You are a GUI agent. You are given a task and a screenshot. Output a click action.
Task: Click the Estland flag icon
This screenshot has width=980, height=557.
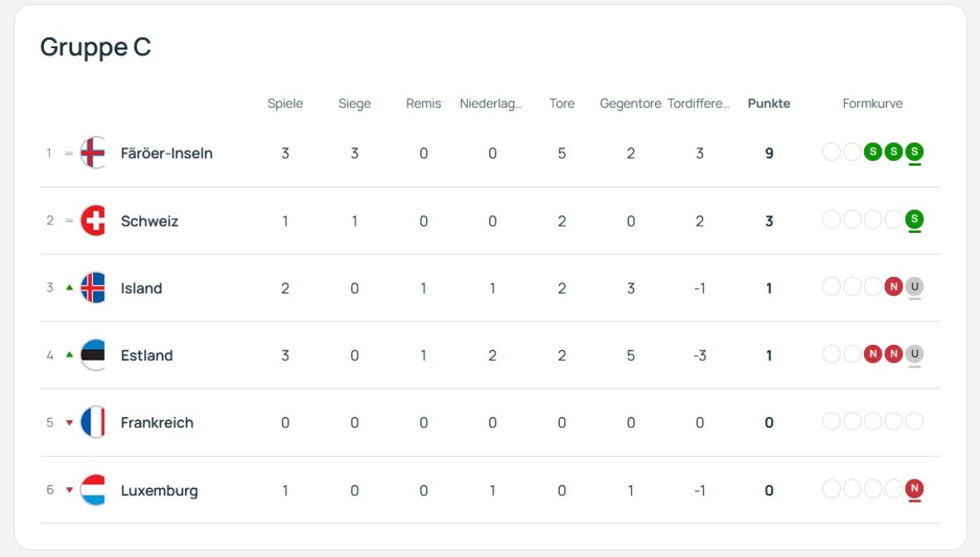93,355
